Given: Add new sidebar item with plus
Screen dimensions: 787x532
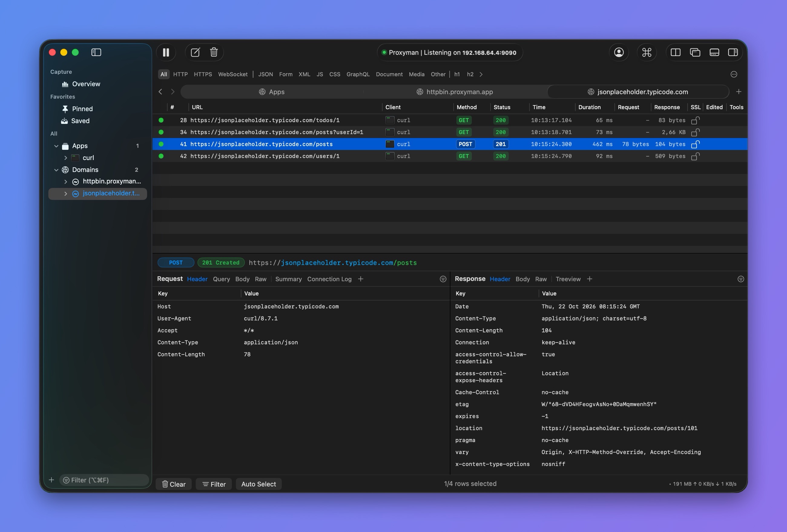Looking at the screenshot, I should click(x=51, y=480).
